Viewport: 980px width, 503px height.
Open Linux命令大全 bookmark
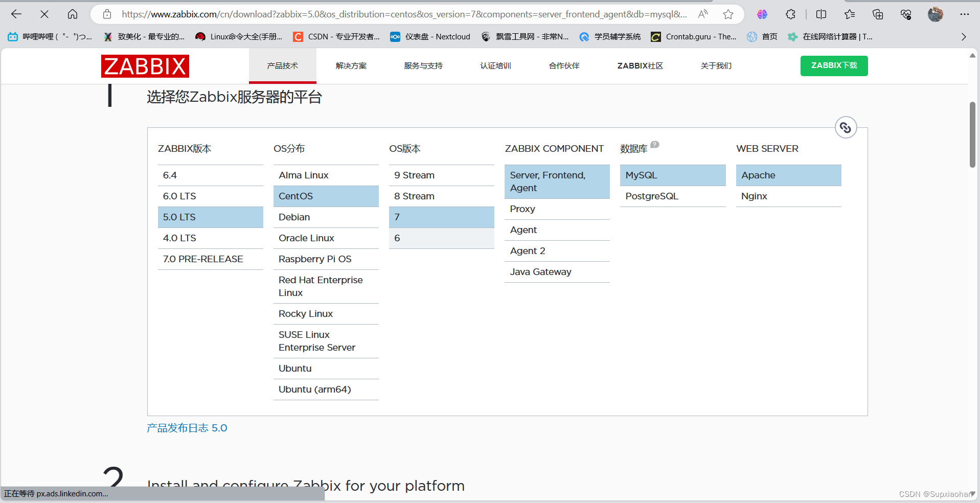click(239, 37)
